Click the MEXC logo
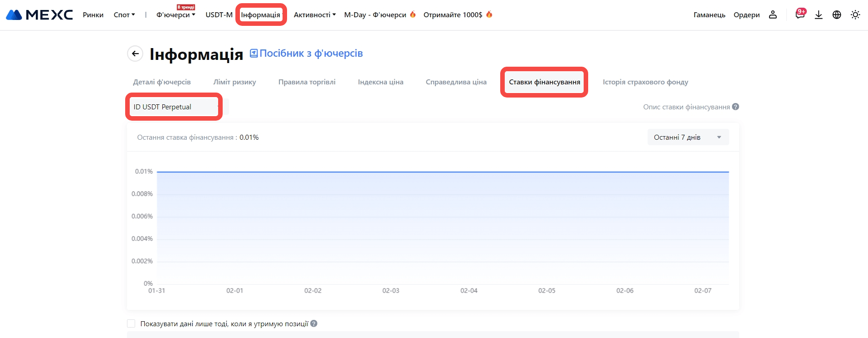Image resolution: width=868 pixels, height=338 pixels. pos(39,15)
